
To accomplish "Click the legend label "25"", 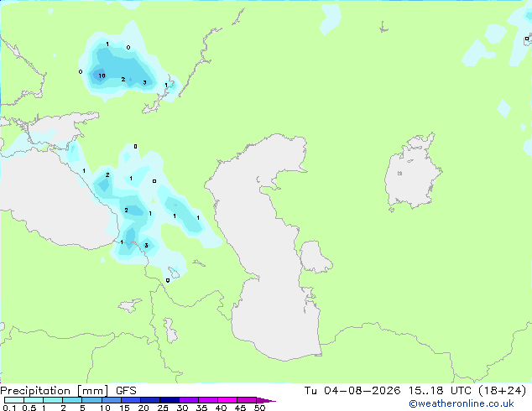I will click(x=163, y=408).
